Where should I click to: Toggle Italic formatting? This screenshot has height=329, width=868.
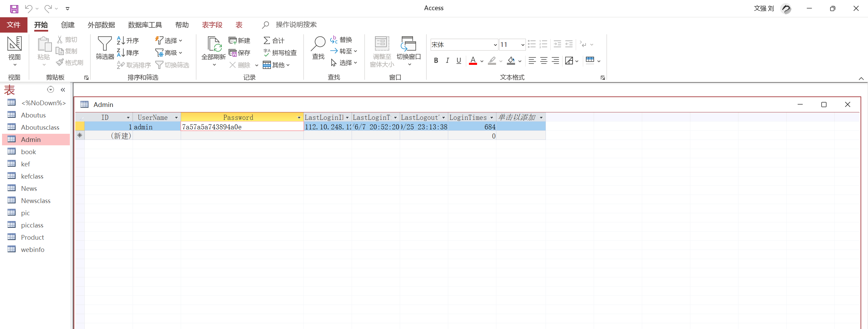[448, 60]
